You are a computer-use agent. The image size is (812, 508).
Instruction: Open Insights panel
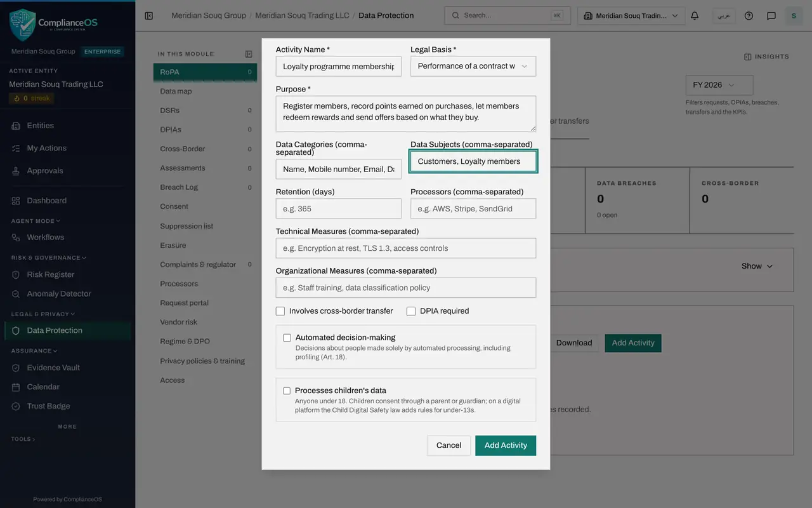[x=766, y=57]
